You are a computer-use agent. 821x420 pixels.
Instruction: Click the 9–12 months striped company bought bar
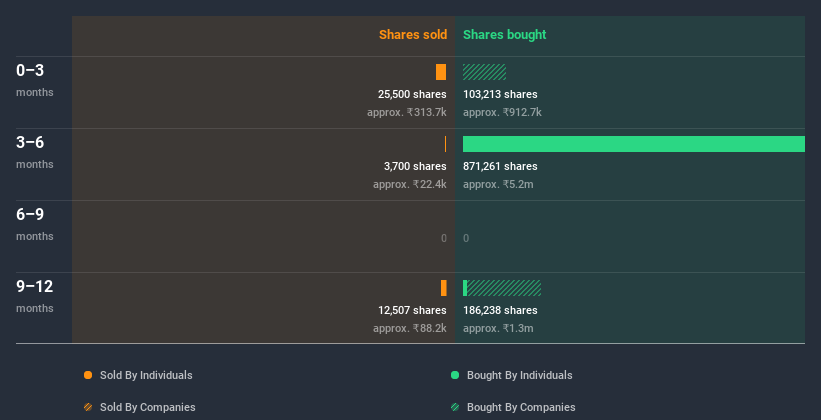pos(504,288)
